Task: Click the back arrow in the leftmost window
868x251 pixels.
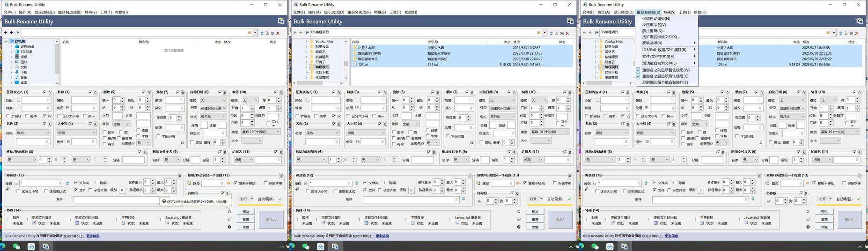Action: [6, 33]
